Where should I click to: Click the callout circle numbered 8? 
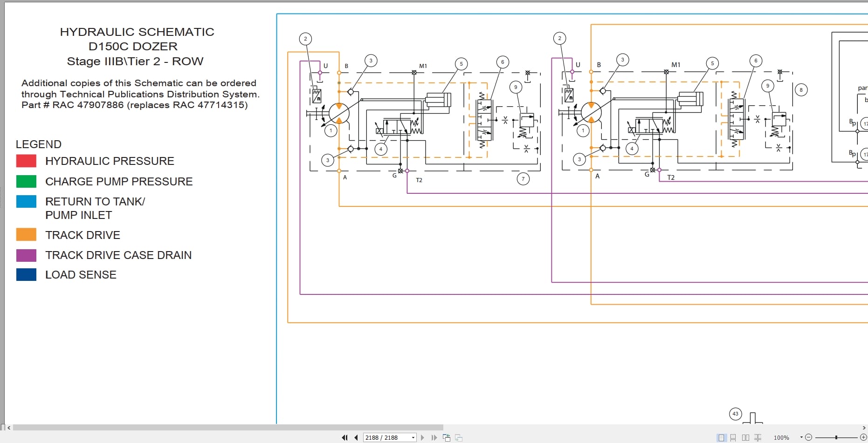click(x=801, y=90)
